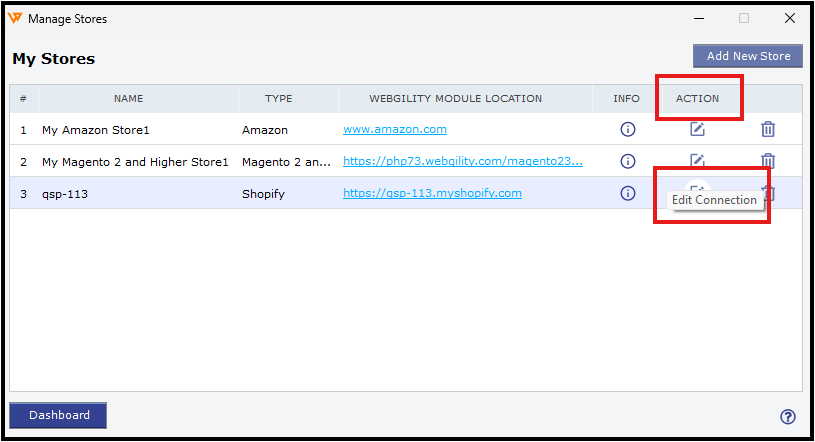
Task: Sort by the TYPE column header
Action: (278, 98)
